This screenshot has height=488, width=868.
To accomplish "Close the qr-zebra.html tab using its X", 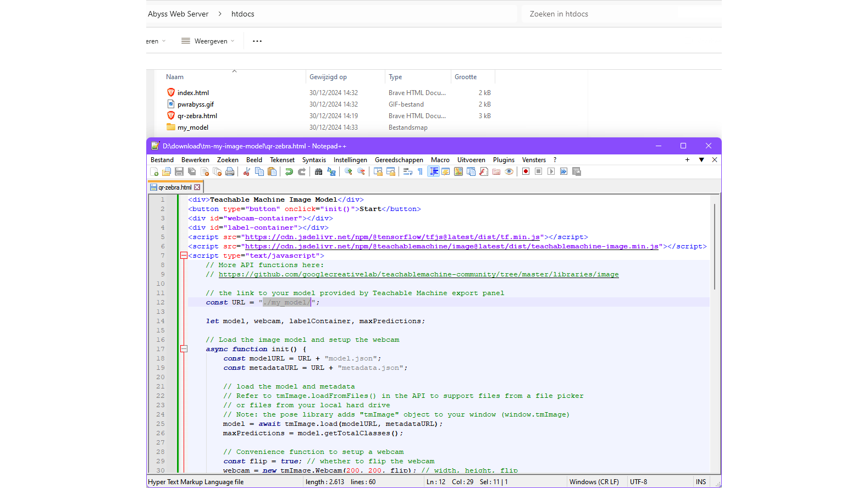I will (197, 187).
